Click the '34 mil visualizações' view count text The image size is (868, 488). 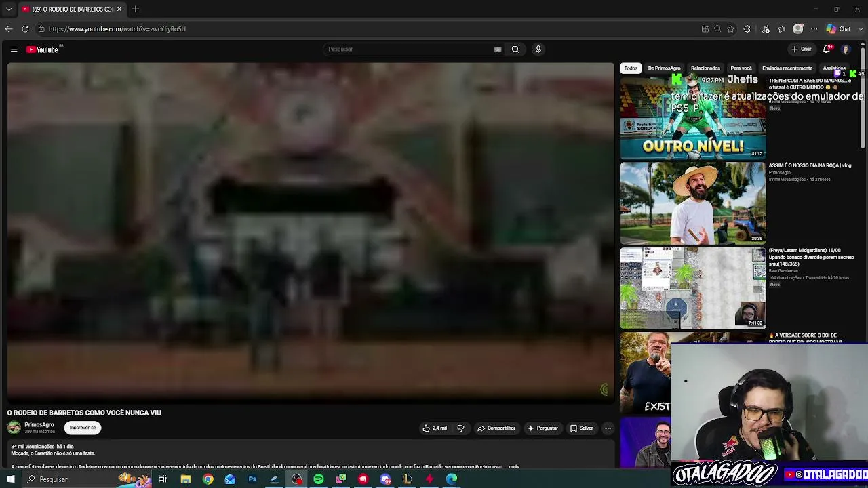tap(33, 447)
